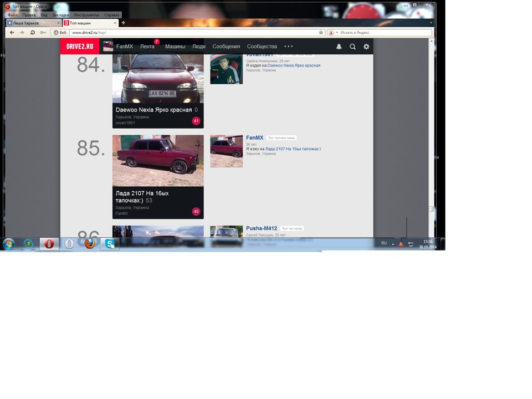Go to the Люди section
532x399 pixels.
[x=199, y=47]
